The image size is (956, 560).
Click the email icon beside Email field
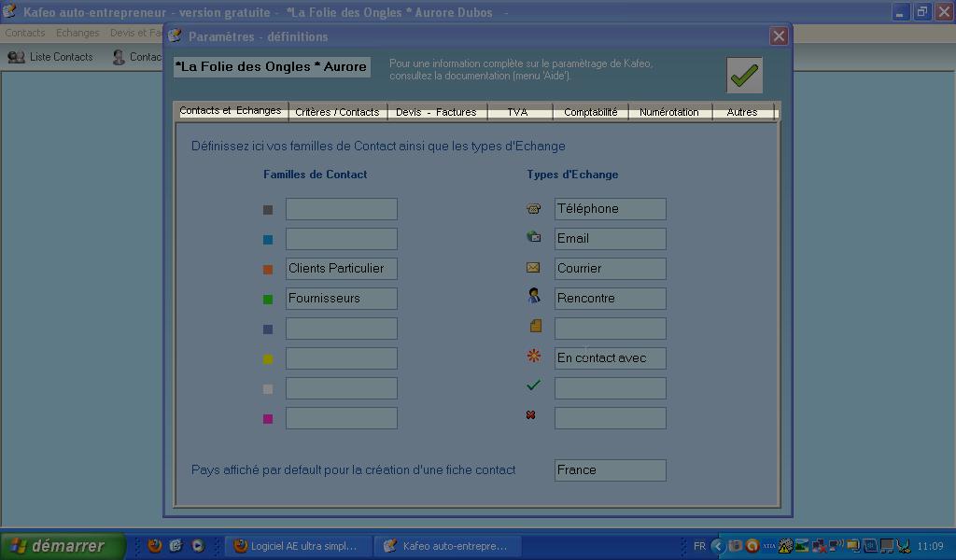pyautogui.click(x=534, y=237)
